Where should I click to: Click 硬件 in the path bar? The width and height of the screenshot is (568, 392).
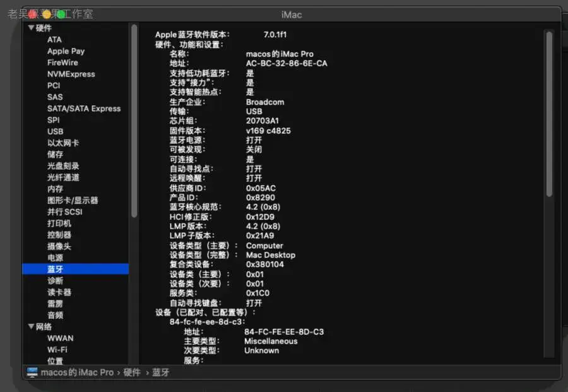pos(132,372)
